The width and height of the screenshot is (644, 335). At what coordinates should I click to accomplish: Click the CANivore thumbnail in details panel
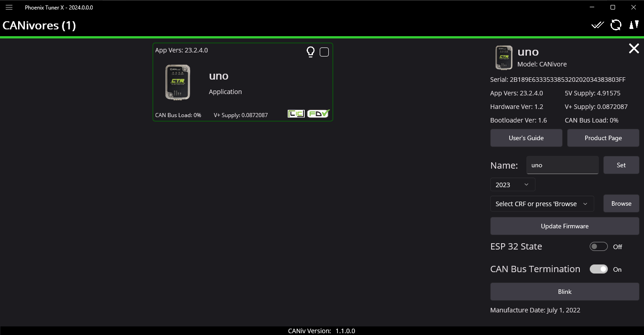click(x=504, y=58)
